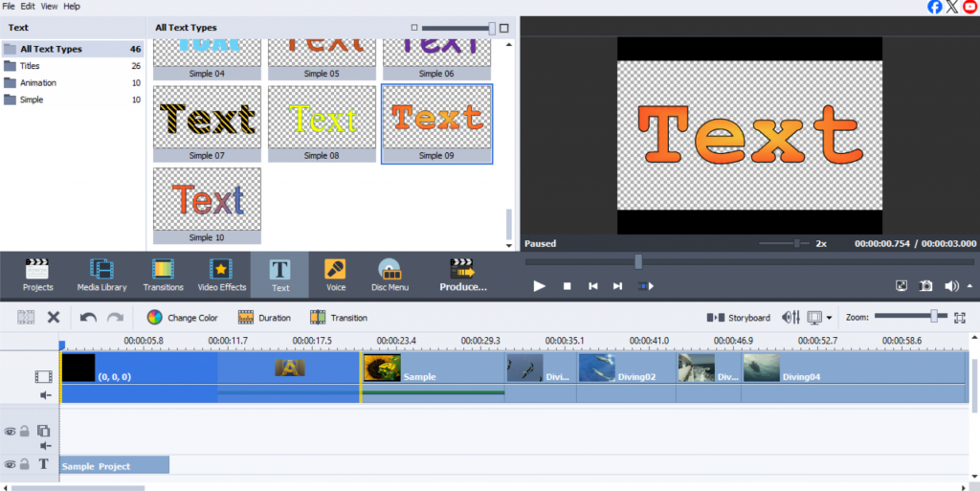Open the preview display dropdown arrow
Image resolution: width=980 pixels, height=491 pixels.
[829, 318]
